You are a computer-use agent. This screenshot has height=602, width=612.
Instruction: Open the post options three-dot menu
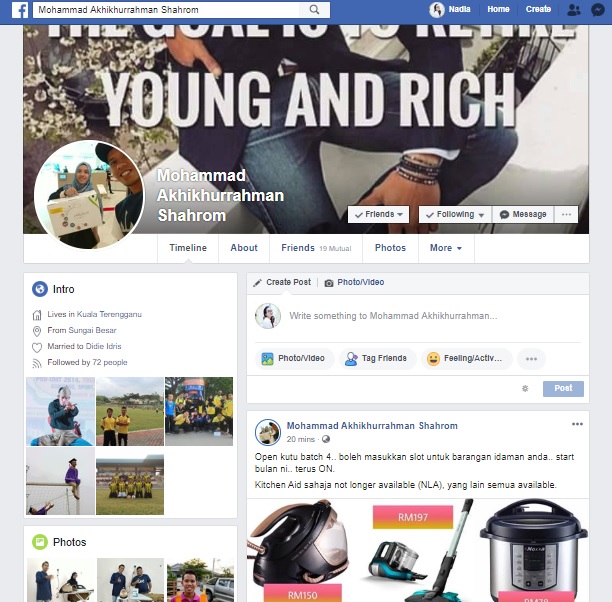pyautogui.click(x=577, y=424)
